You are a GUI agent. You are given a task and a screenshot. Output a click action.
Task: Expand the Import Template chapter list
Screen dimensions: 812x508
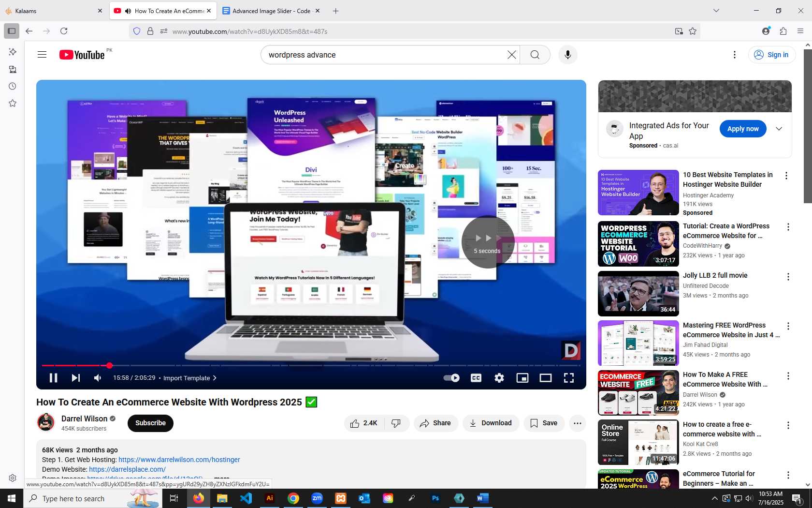coord(190,378)
